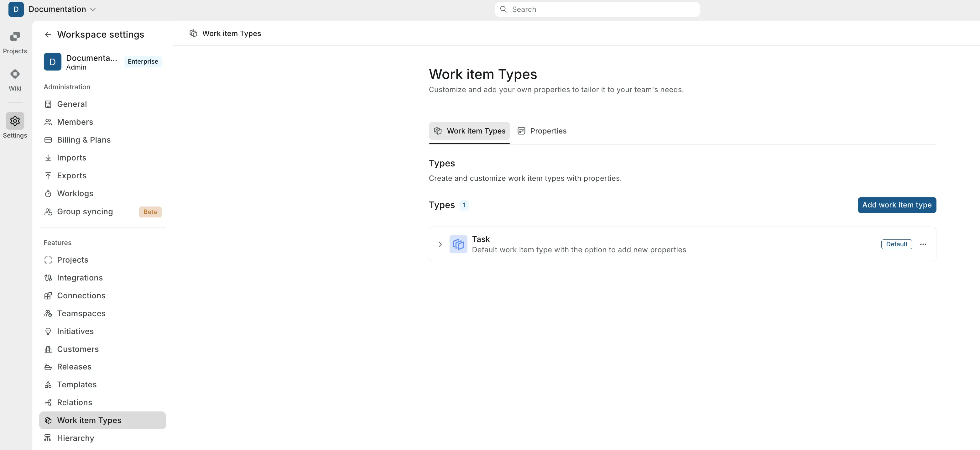The width and height of the screenshot is (980, 450).
Task: Select Teamspaces under Features
Action: coord(81,313)
